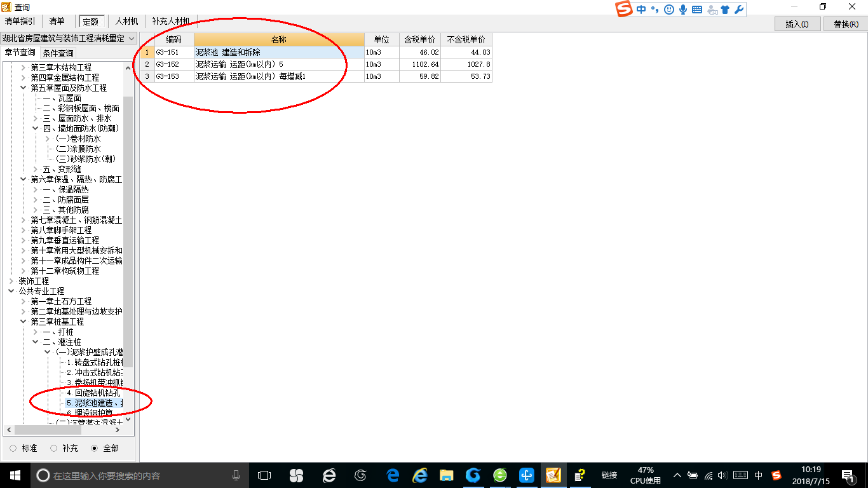
Task: Sort by the 编码 column header
Action: pos(174,39)
